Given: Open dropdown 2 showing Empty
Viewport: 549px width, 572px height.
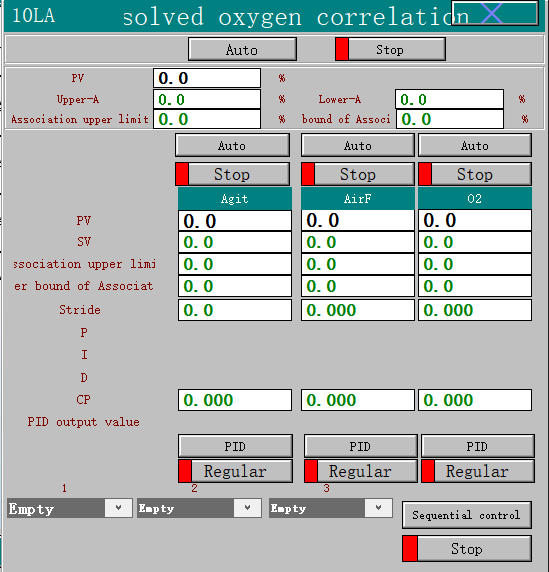Looking at the screenshot, I should pyautogui.click(x=199, y=508).
